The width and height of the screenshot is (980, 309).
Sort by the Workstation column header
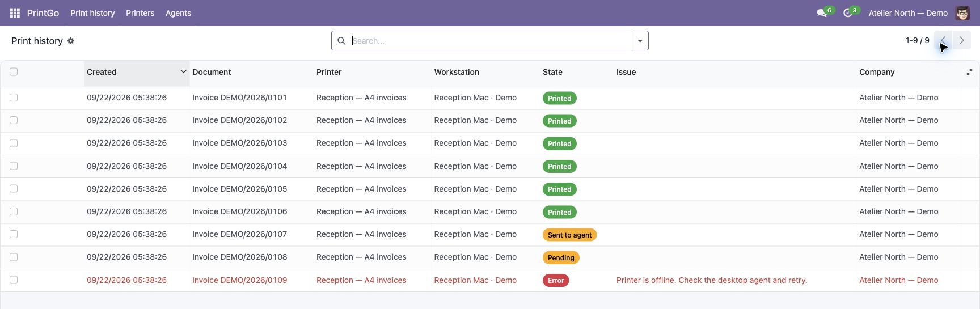457,72
